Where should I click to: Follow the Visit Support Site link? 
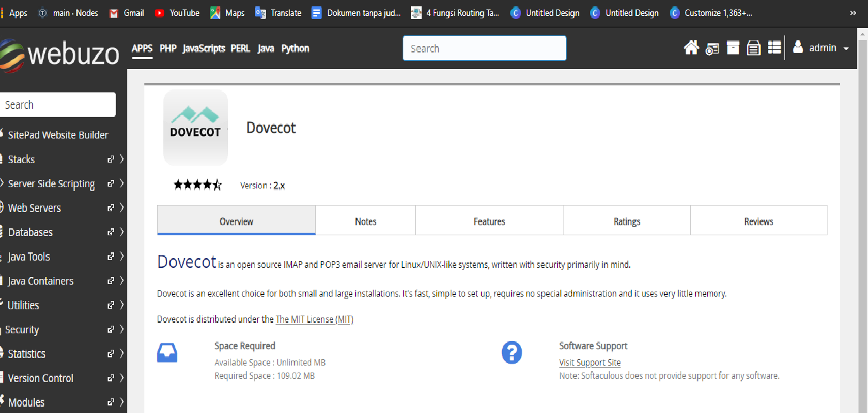point(590,362)
